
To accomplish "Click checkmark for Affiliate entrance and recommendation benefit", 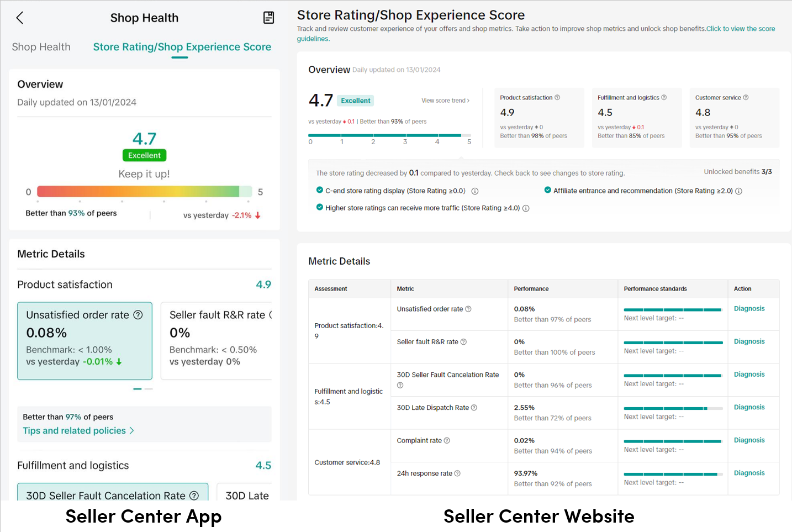I will (x=548, y=190).
